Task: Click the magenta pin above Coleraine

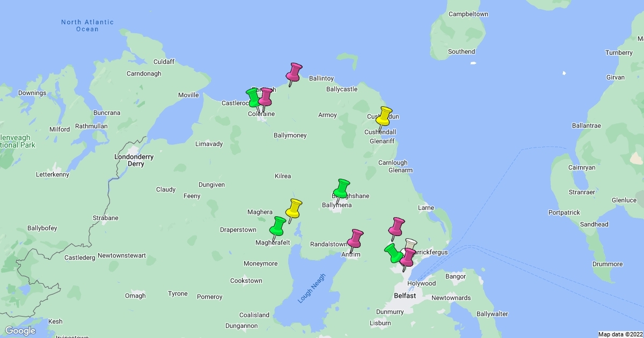Action: point(266,97)
